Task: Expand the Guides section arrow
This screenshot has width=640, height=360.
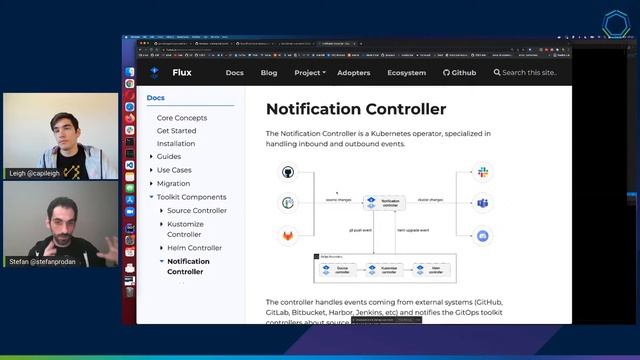Action: (151, 156)
